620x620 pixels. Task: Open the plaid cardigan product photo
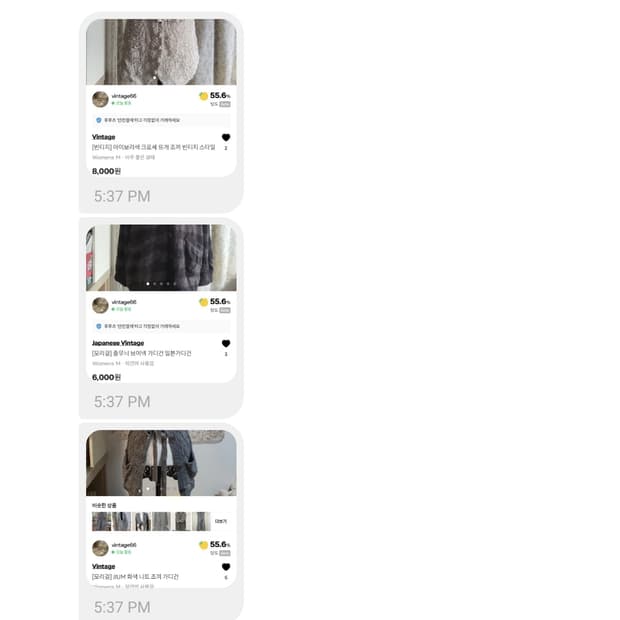click(x=161, y=257)
